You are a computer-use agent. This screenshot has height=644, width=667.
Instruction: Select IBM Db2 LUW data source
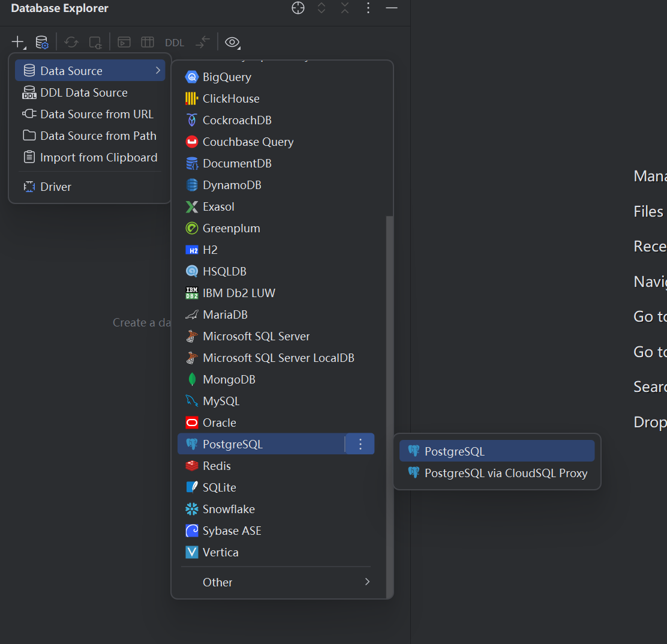(276, 293)
